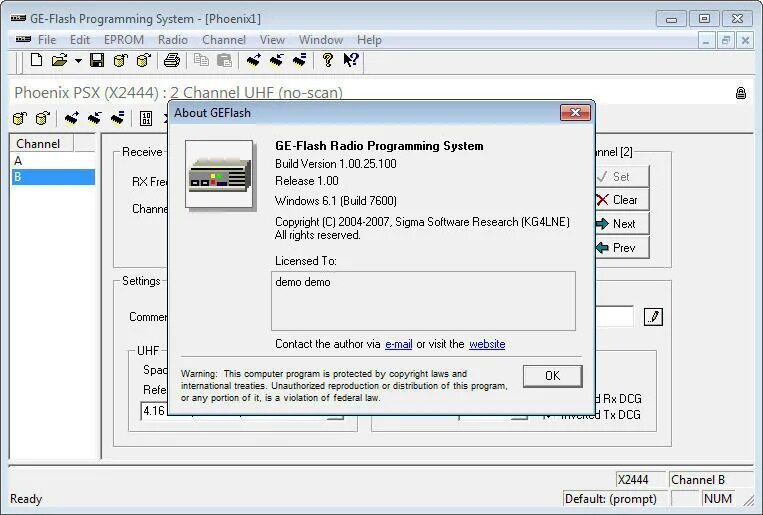This screenshot has height=515, width=763.
Task: Click the second cylinder icon in the Phoenix1 document toolbar
Action: pyautogui.click(x=43, y=118)
